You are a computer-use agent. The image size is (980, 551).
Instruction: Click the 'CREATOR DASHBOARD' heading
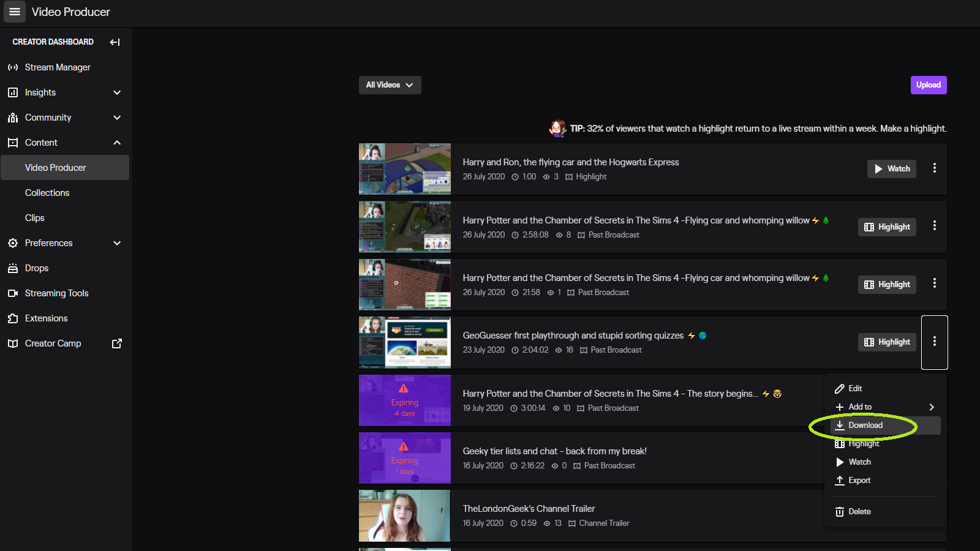[x=53, y=42]
